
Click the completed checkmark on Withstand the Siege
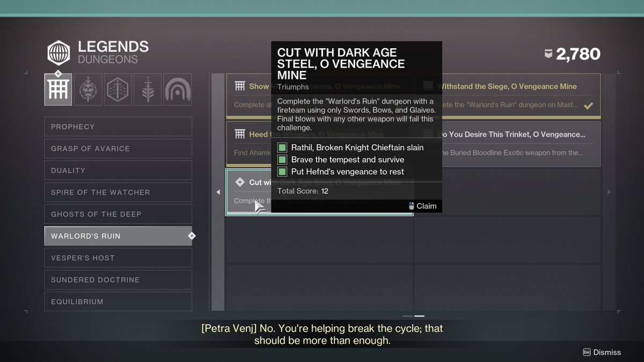[588, 106]
